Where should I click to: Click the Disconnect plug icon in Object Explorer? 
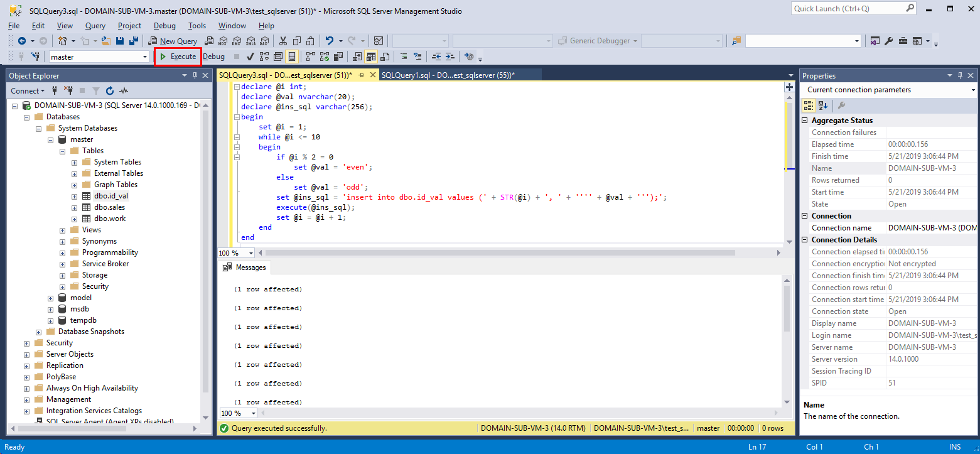pyautogui.click(x=68, y=90)
